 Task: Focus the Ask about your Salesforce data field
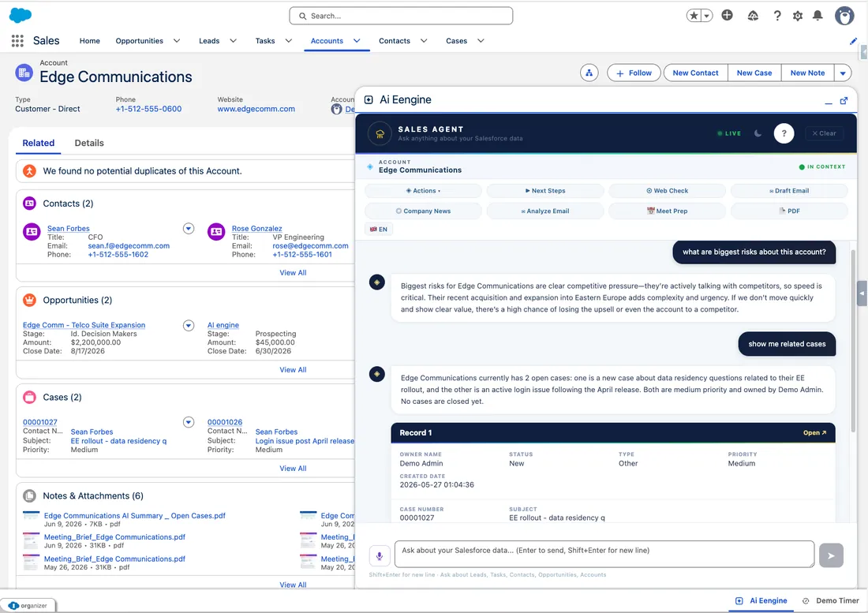pos(604,554)
